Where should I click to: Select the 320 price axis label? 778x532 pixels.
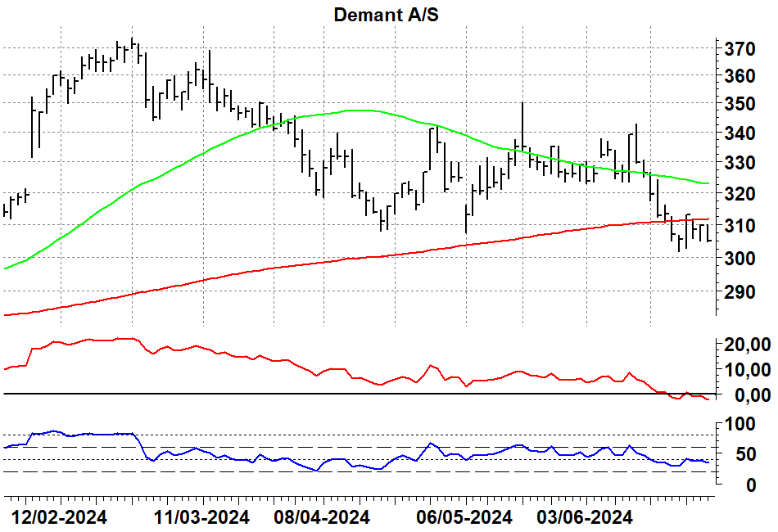(x=740, y=194)
